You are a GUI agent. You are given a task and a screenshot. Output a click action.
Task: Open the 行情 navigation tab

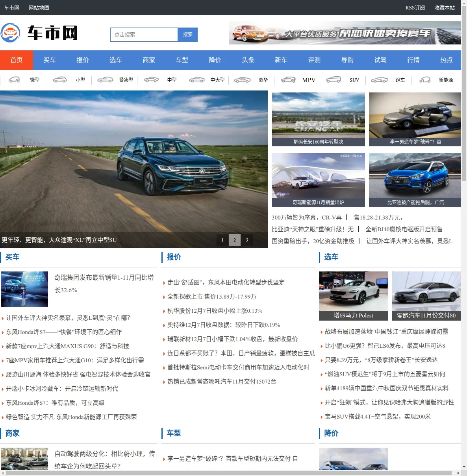pos(413,60)
